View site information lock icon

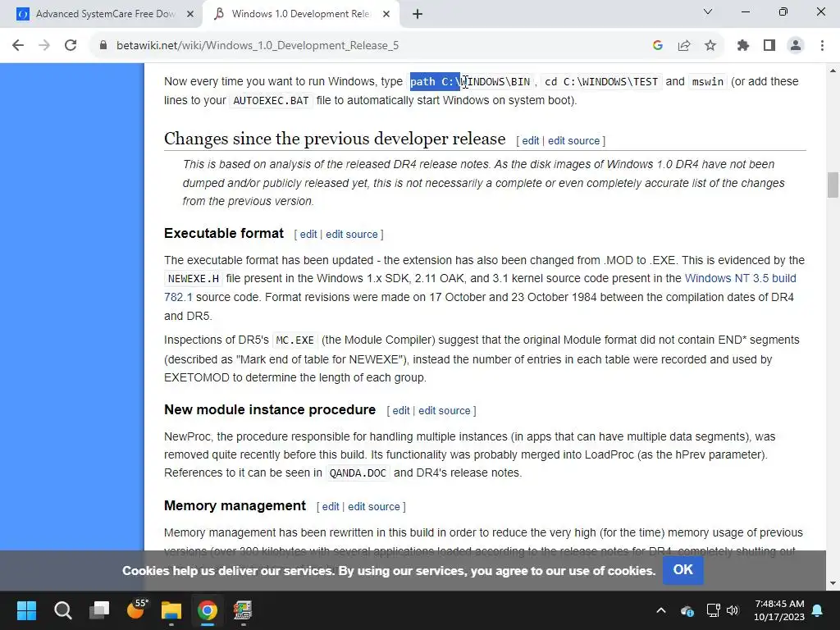coord(103,46)
